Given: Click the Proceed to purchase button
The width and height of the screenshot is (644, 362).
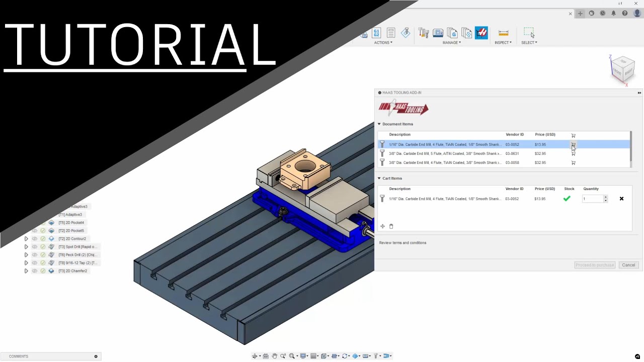Looking at the screenshot, I should tap(595, 265).
